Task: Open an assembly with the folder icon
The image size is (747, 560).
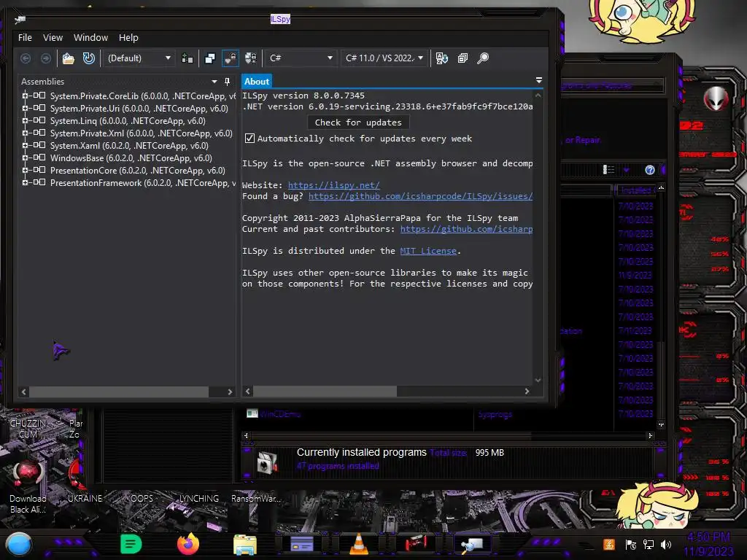Action: (68, 58)
